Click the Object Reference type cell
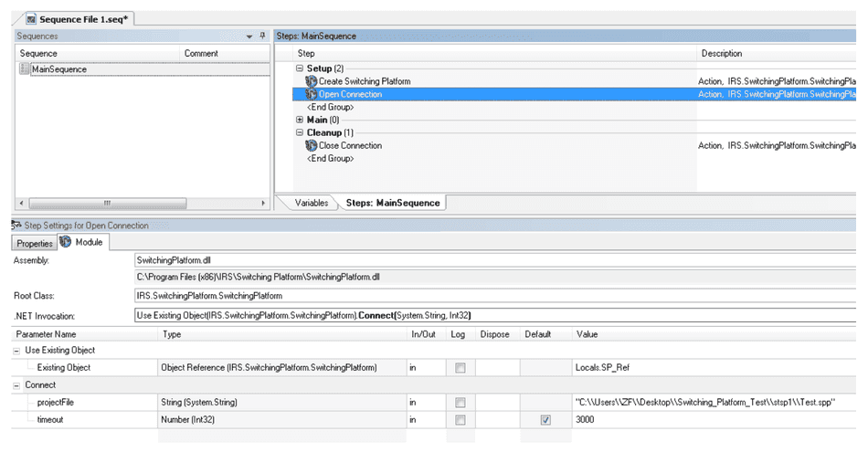Screen dimensions: 868x452 coord(281,367)
